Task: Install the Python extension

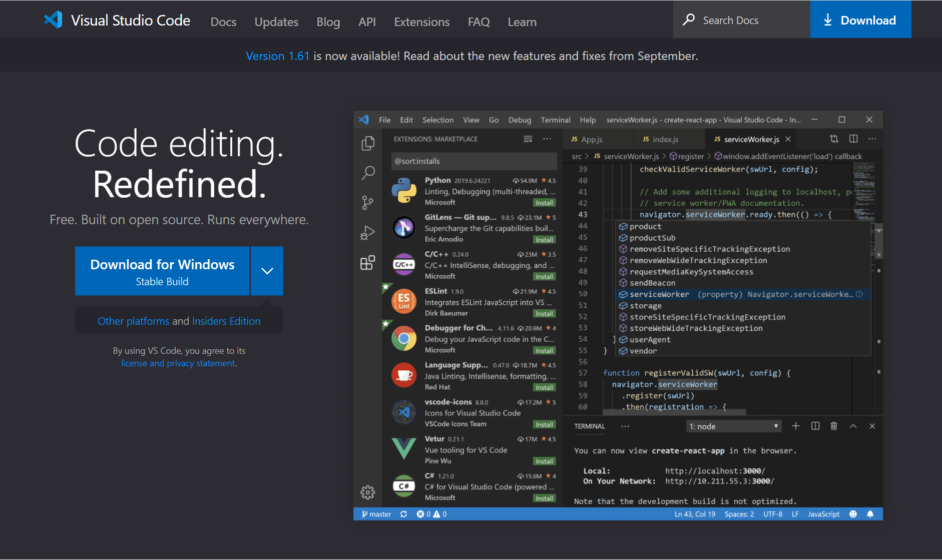Action: (x=544, y=203)
